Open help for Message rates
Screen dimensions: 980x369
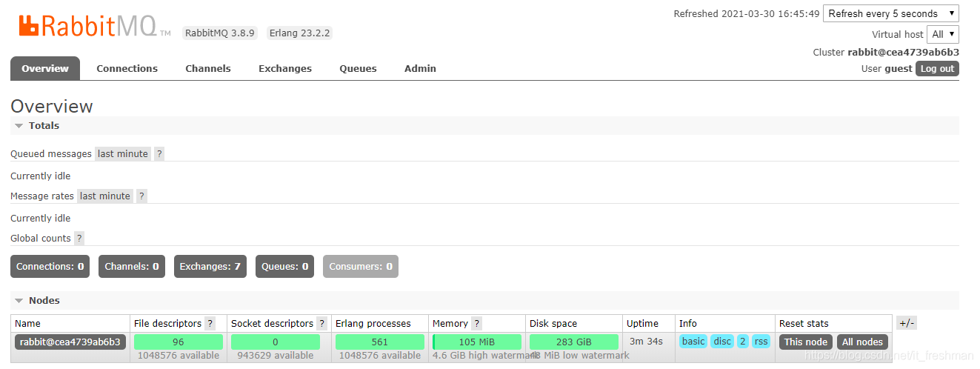(x=141, y=196)
